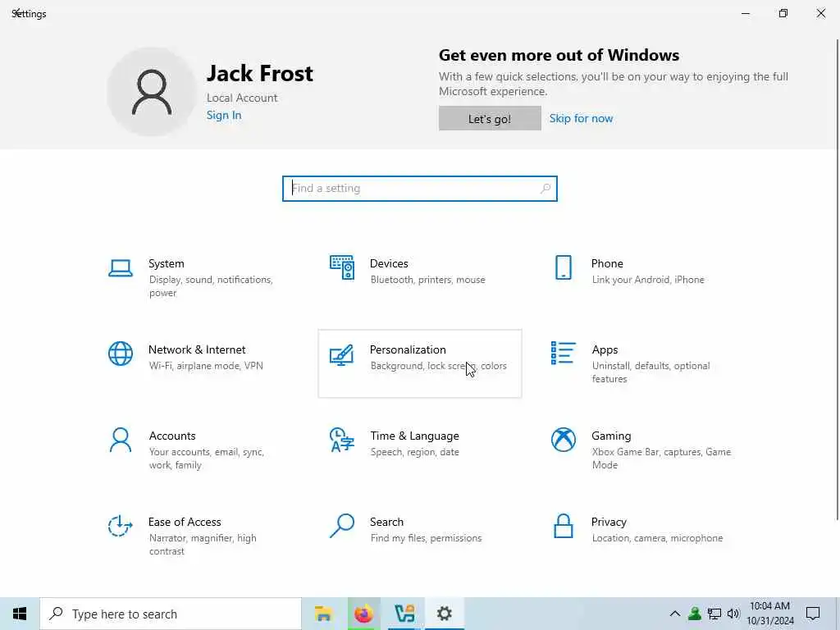Click Skip for now link
Screen dimensions: 840x630
tap(581, 118)
